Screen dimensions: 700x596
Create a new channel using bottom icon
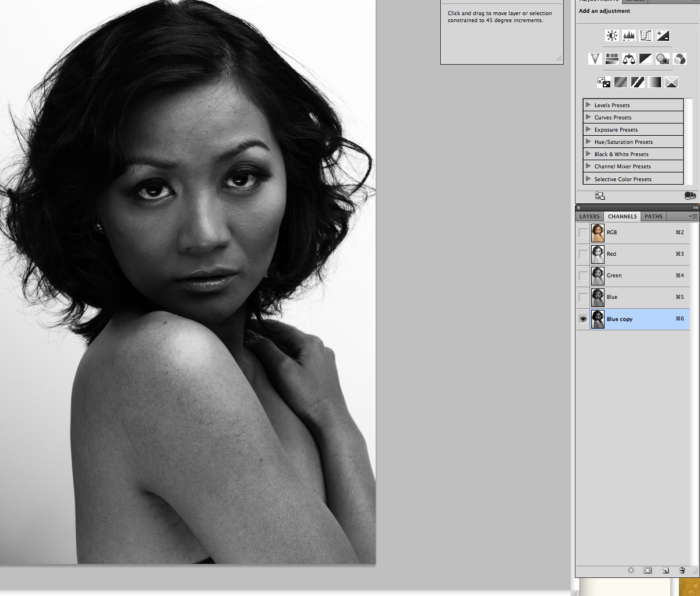(x=665, y=571)
